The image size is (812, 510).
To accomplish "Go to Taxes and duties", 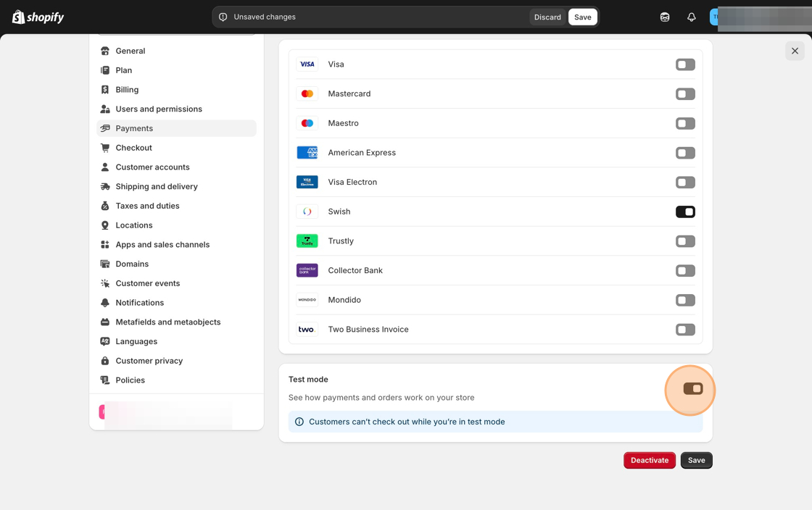I will (x=177, y=206).
